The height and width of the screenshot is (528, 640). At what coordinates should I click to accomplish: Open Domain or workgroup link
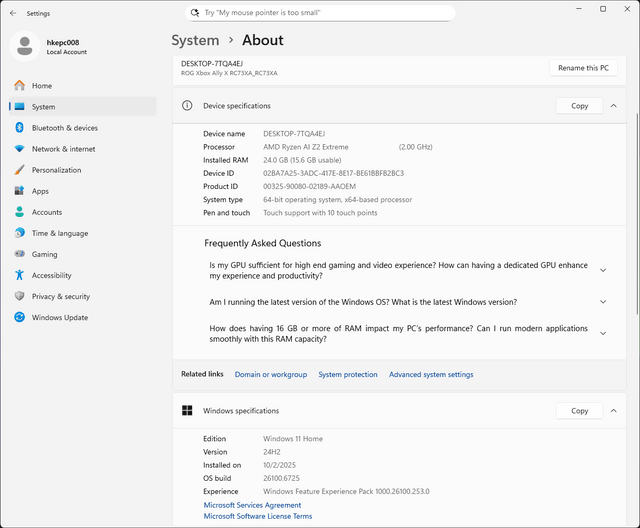pos(271,374)
